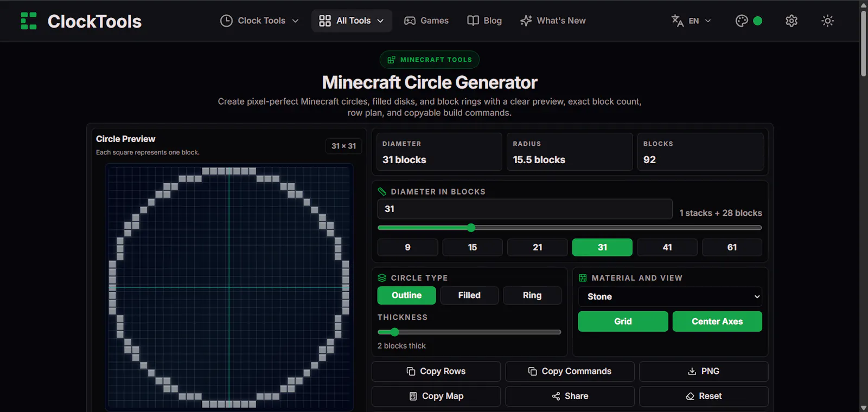This screenshot has width=868, height=412.
Task: Click the grid icon beside Material and View
Action: coord(583,278)
